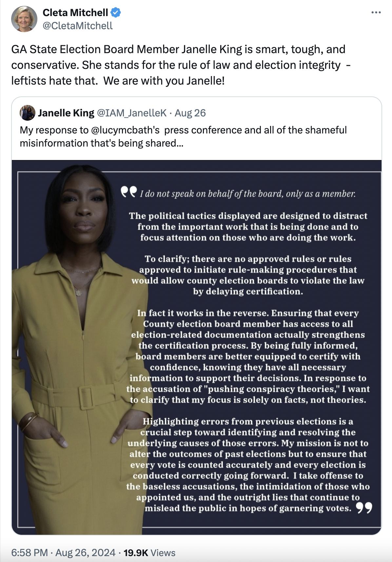
Task: Open the @lucymcbath's mention
Action: (125, 130)
